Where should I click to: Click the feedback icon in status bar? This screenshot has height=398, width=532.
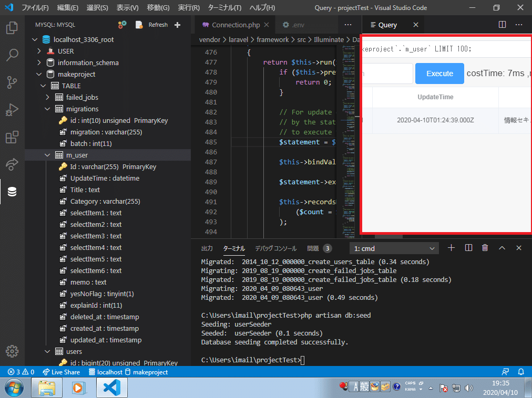pos(505,372)
